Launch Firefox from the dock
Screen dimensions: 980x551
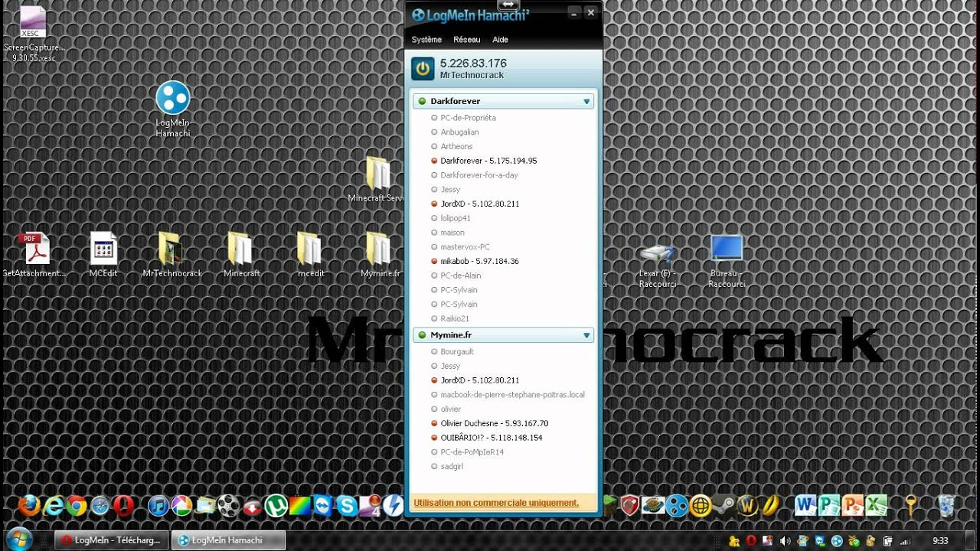29,506
